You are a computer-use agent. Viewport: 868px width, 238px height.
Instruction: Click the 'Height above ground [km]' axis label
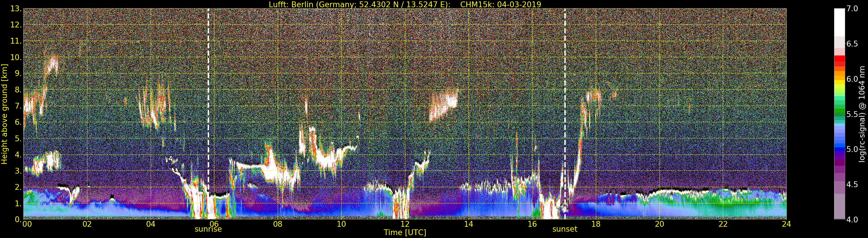click(4, 114)
